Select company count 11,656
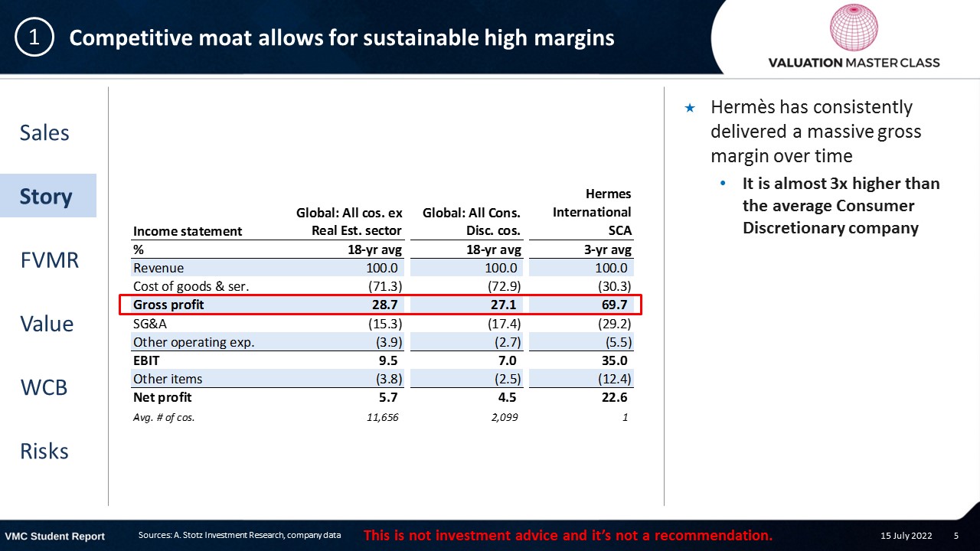980x551 pixels. (381, 418)
